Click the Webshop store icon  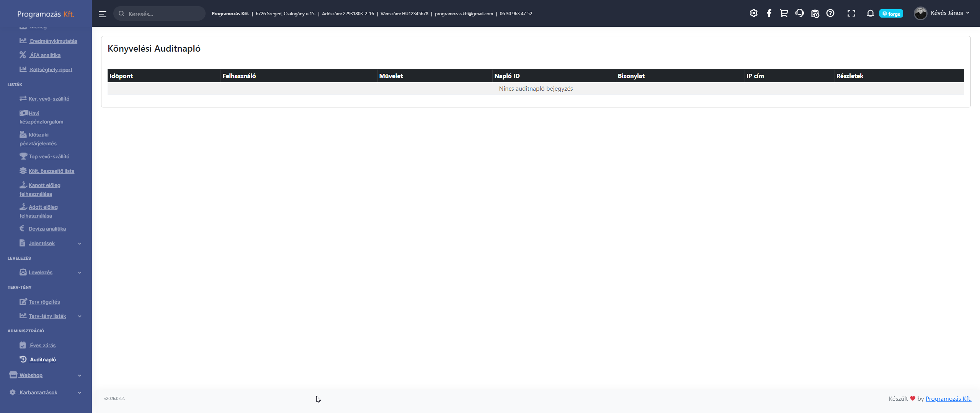click(13, 375)
